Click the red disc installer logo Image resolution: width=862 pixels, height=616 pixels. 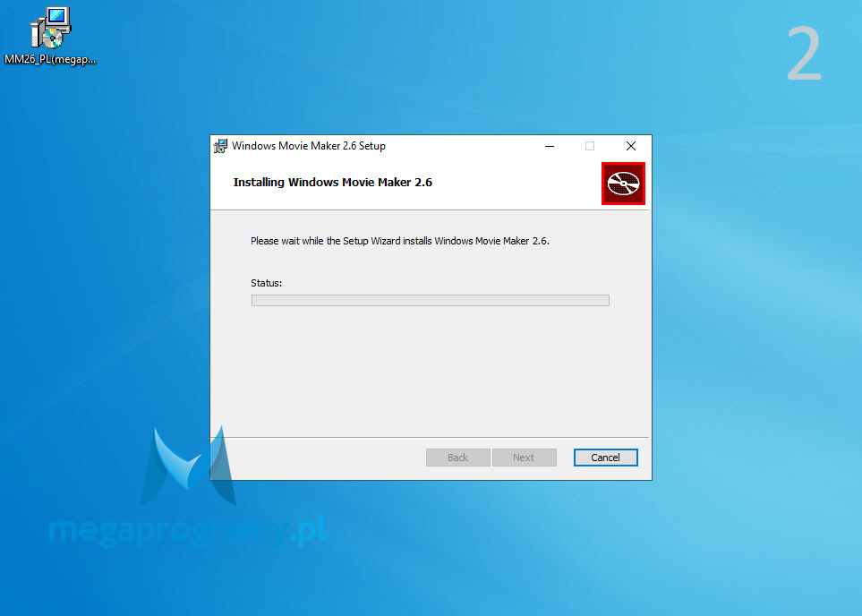coord(623,184)
